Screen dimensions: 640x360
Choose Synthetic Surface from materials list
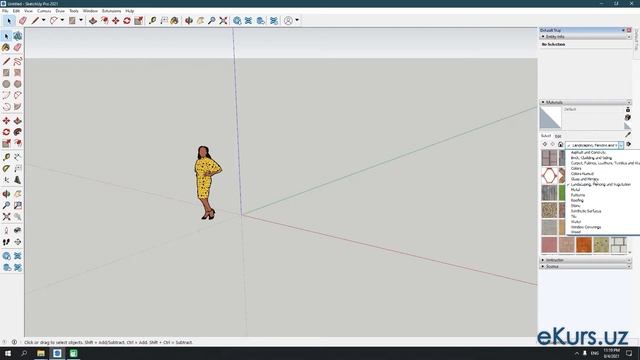click(586, 211)
